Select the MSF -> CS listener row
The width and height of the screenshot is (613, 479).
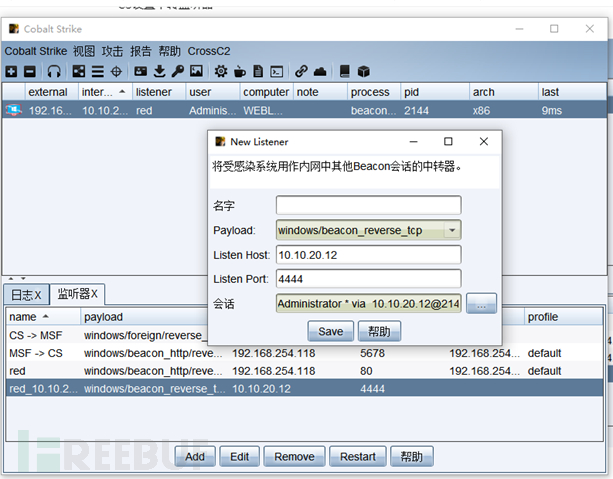tap(304, 353)
